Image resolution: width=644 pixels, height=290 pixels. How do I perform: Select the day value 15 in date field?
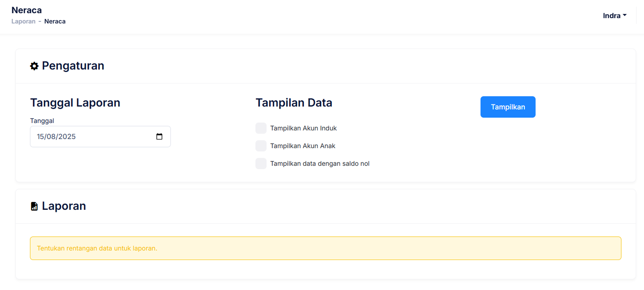[41, 137]
